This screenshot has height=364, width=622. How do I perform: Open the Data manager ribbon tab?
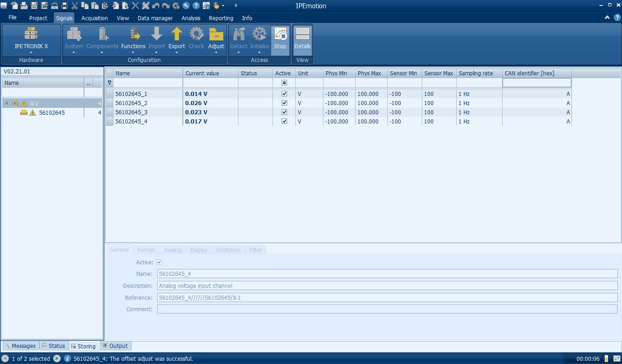[x=155, y=18]
